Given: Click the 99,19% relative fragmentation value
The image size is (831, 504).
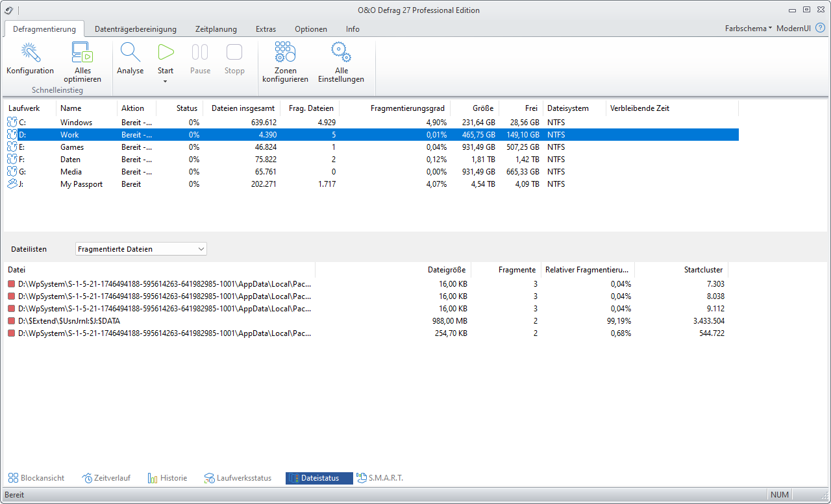Looking at the screenshot, I should point(617,321).
